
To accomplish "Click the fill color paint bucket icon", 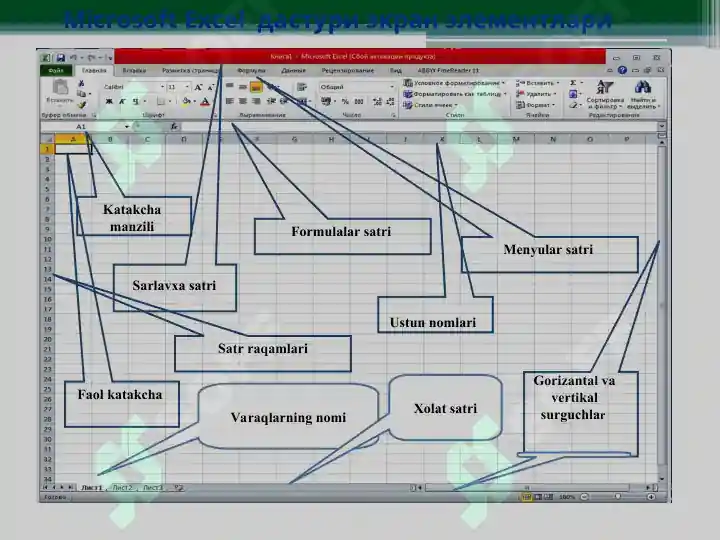I will pyautogui.click(x=186, y=101).
